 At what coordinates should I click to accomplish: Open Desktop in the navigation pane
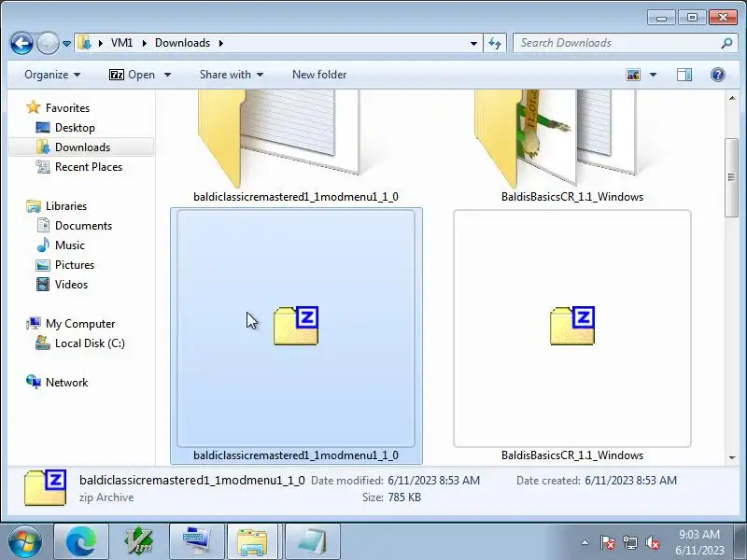coord(75,128)
